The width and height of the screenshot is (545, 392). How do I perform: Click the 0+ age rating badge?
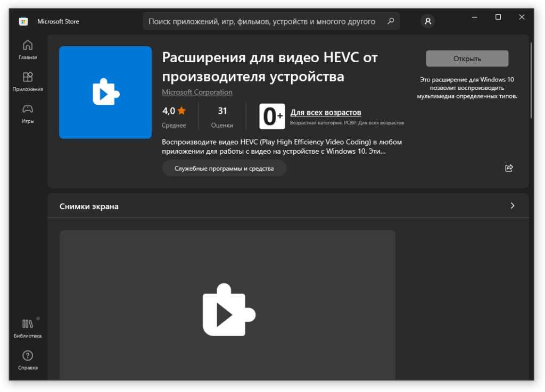click(272, 116)
